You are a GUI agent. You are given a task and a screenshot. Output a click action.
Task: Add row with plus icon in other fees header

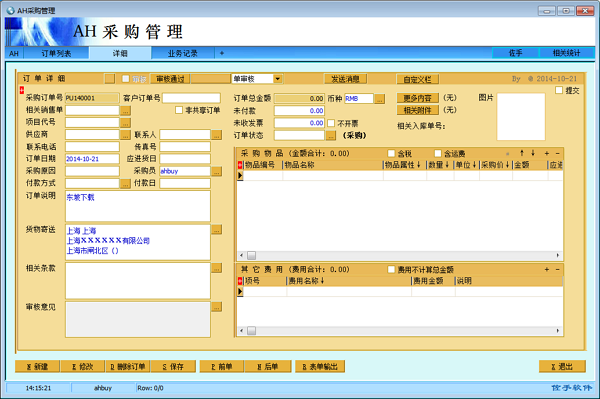547,270
